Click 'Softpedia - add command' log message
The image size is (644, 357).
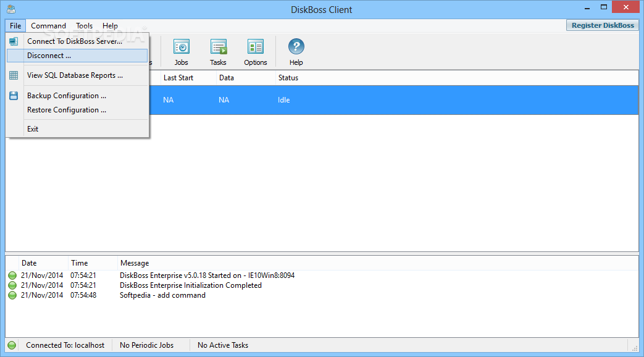tap(162, 295)
